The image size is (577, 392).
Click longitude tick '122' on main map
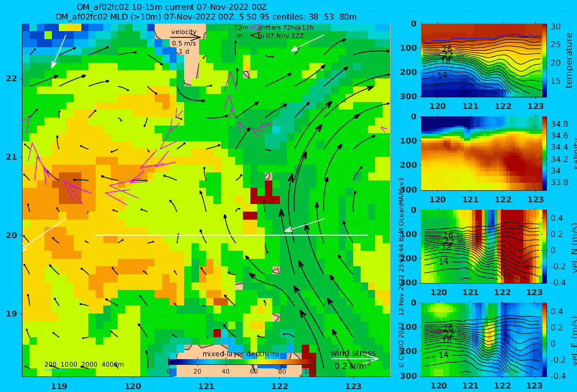280,386
